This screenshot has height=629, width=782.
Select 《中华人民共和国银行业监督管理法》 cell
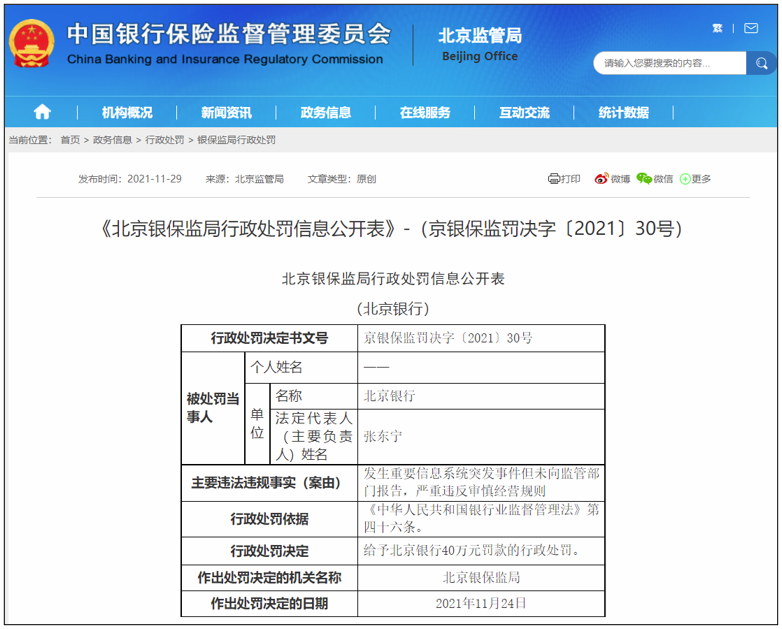[x=481, y=519]
